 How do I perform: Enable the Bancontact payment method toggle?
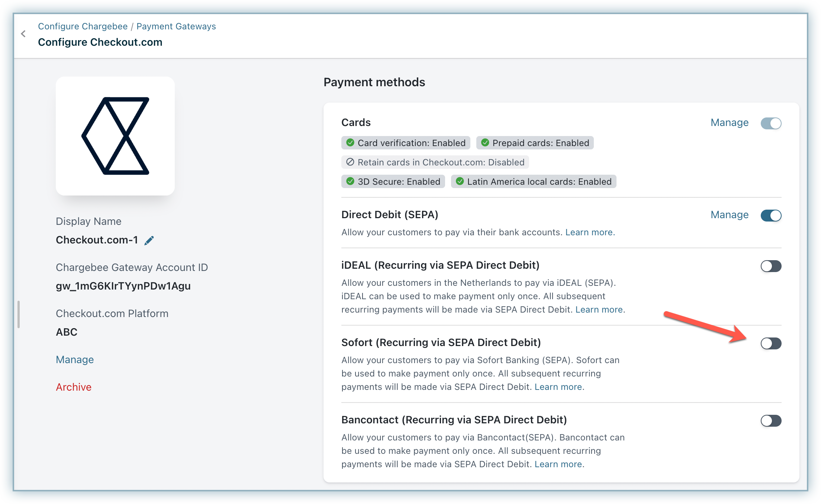[x=771, y=421]
